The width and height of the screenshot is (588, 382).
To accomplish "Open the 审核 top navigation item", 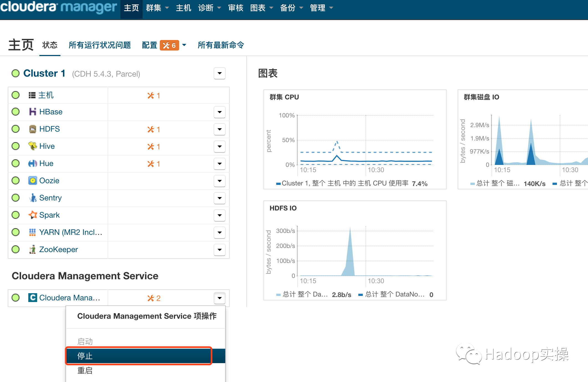I will tap(236, 8).
